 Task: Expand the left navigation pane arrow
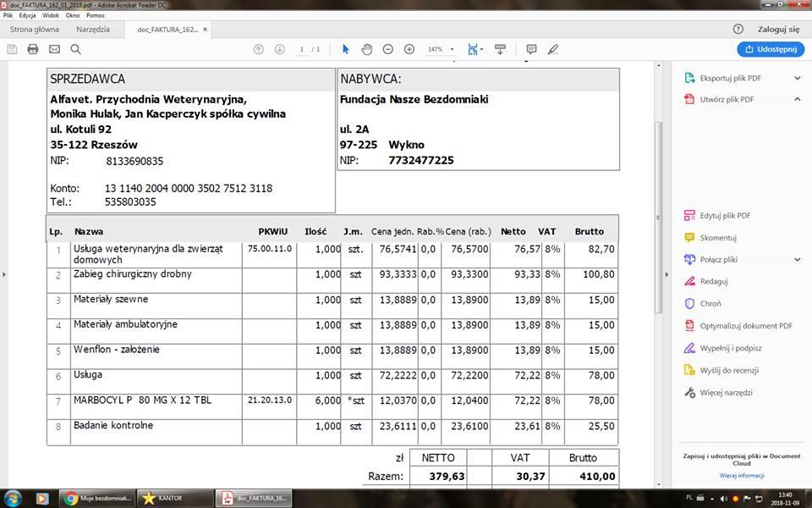(4, 274)
